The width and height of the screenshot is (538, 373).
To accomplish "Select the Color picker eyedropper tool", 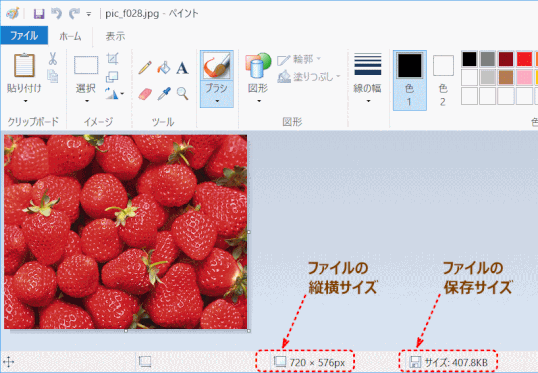I will (x=164, y=94).
